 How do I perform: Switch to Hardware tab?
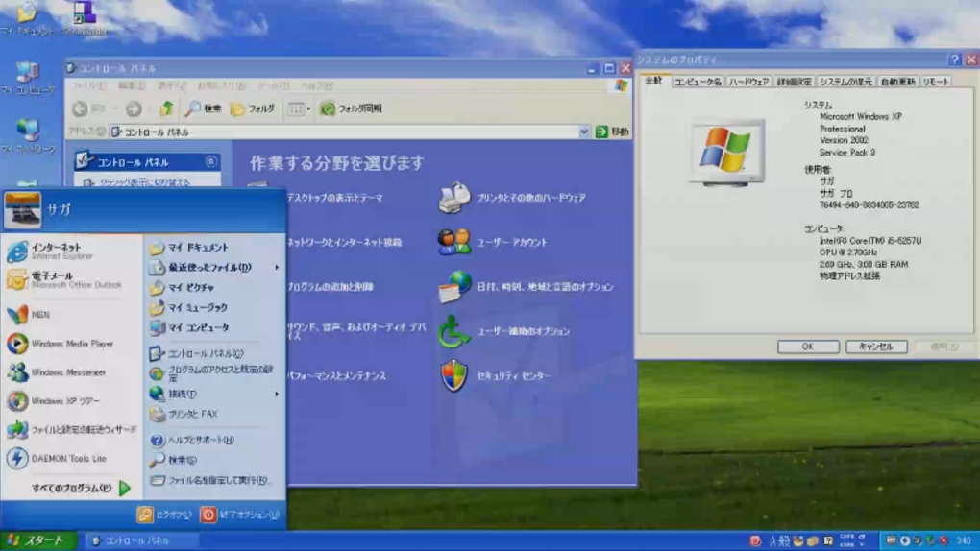pos(748,82)
